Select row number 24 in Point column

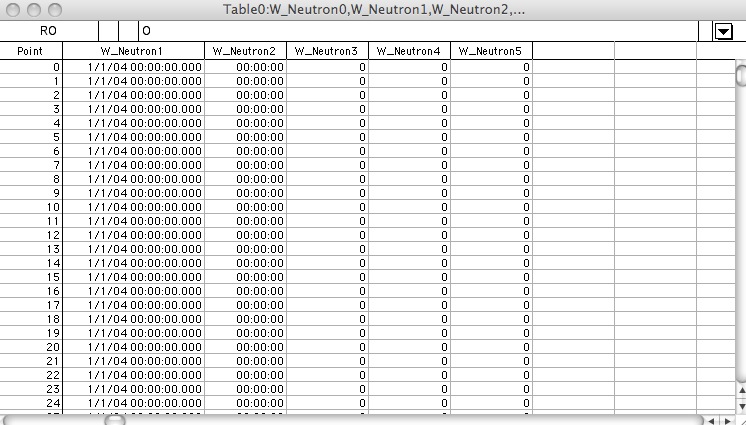[31, 403]
